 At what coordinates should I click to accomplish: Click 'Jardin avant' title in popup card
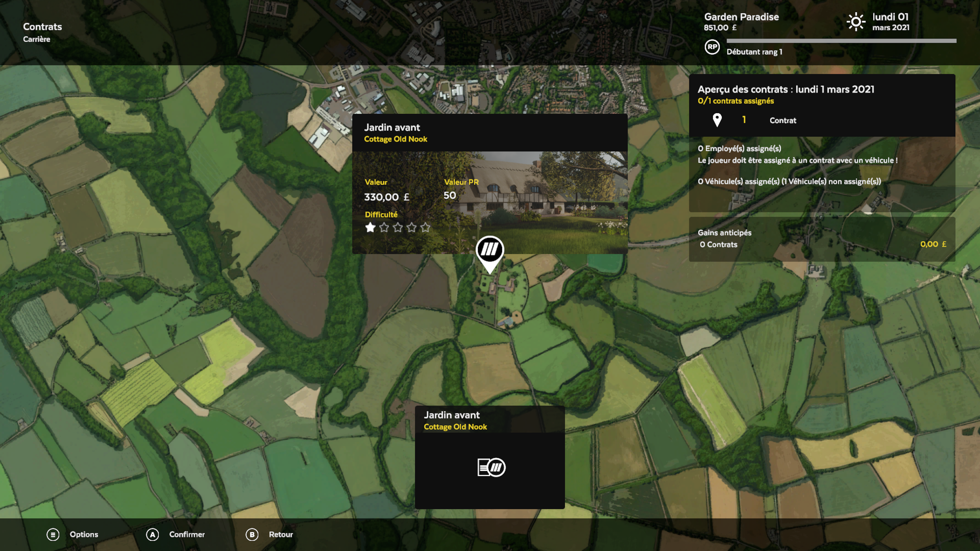pyautogui.click(x=392, y=127)
